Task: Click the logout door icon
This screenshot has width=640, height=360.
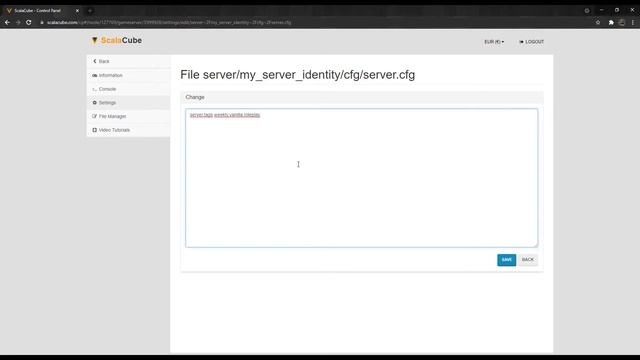Action: tap(521, 42)
